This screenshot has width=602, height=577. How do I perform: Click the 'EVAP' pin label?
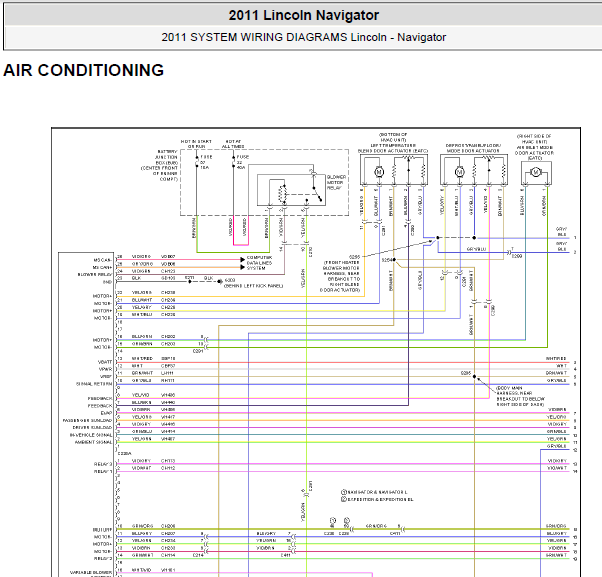click(106, 413)
